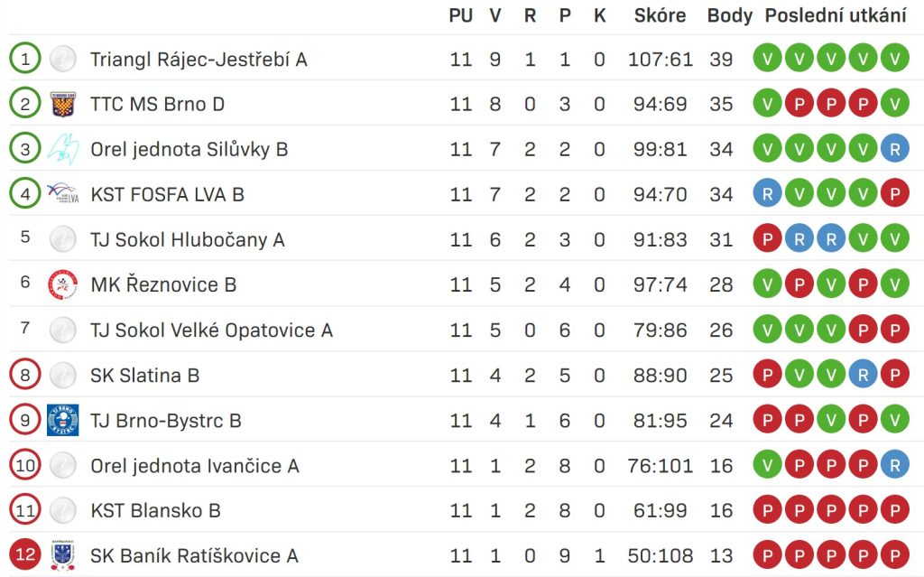
Task: Open the Triangl Rájec-Jestřebí A team
Action: [x=199, y=60]
